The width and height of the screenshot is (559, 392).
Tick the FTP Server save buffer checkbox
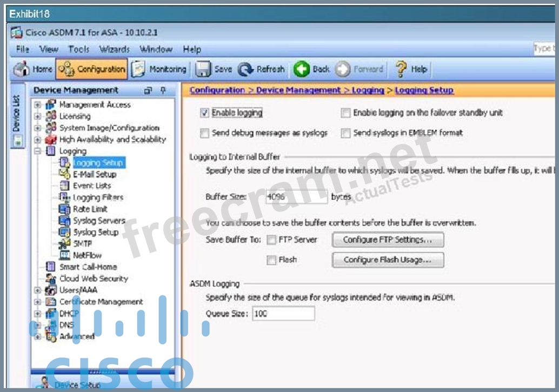(271, 240)
